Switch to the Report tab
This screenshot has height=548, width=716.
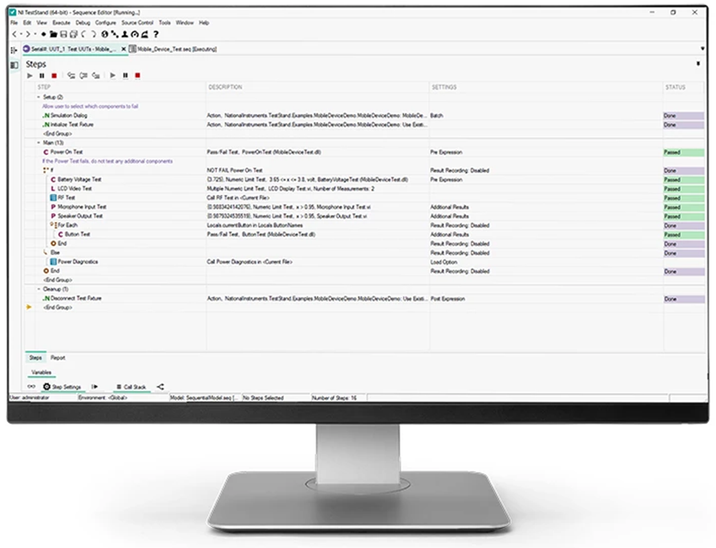point(58,358)
